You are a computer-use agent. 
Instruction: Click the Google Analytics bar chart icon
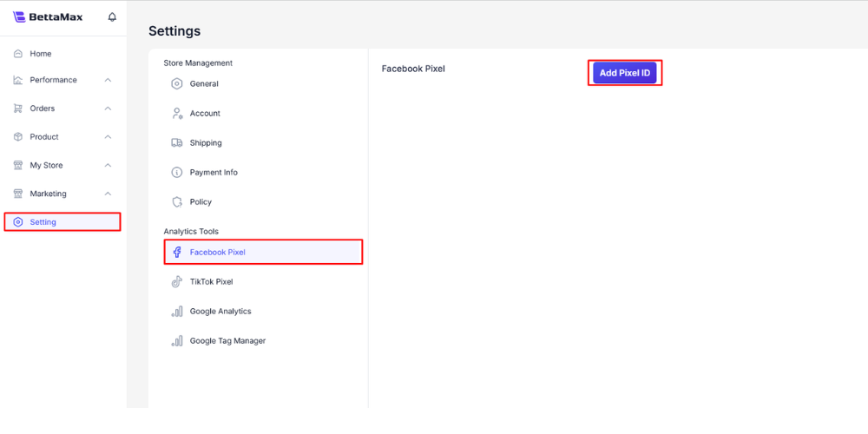point(177,312)
